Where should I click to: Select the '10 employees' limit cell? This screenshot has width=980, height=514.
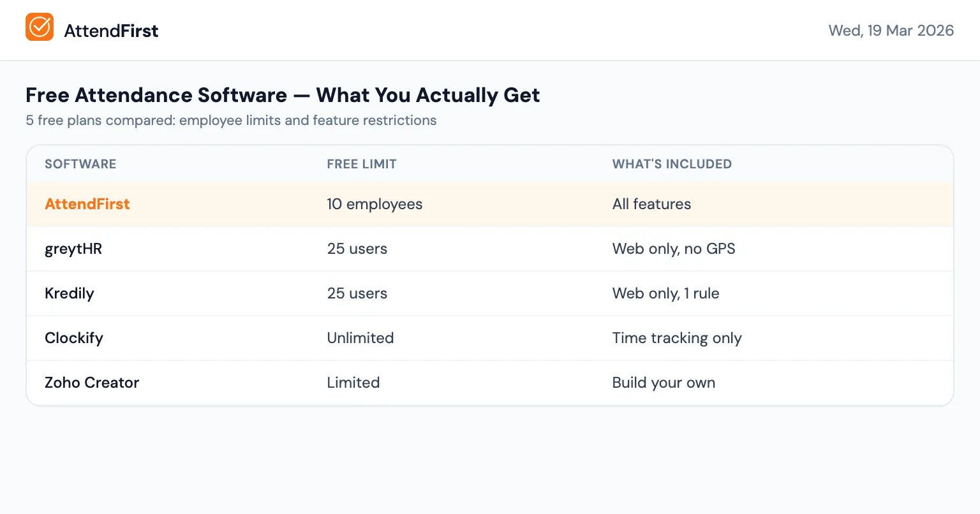tap(375, 204)
